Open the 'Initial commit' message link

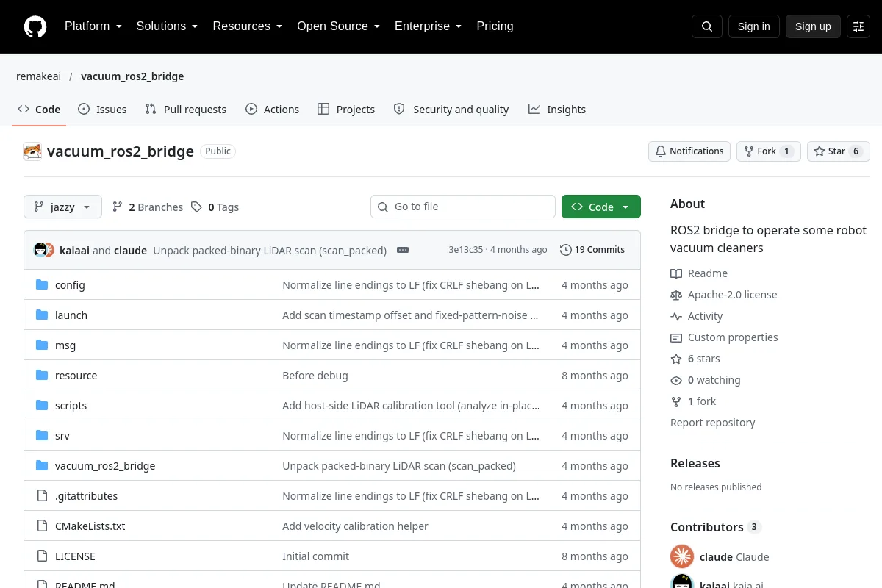point(316,556)
